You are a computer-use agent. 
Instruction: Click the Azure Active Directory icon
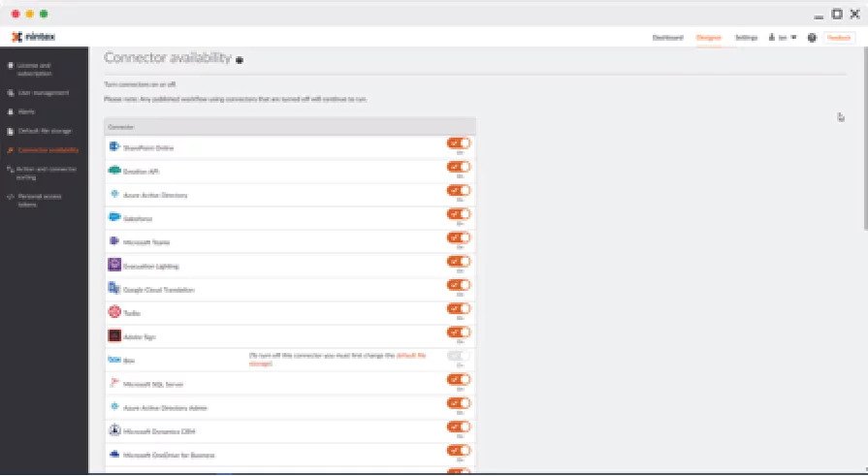(114, 194)
